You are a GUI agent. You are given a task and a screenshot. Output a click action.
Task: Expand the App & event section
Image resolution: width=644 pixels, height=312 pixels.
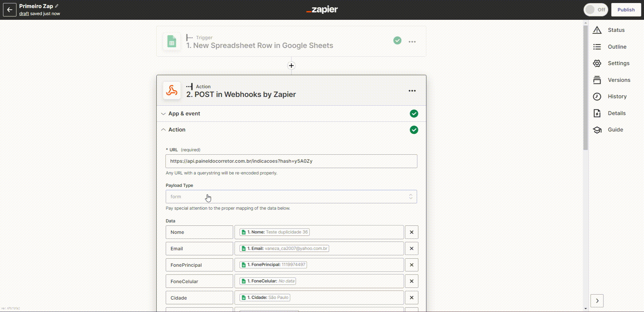pos(291,114)
